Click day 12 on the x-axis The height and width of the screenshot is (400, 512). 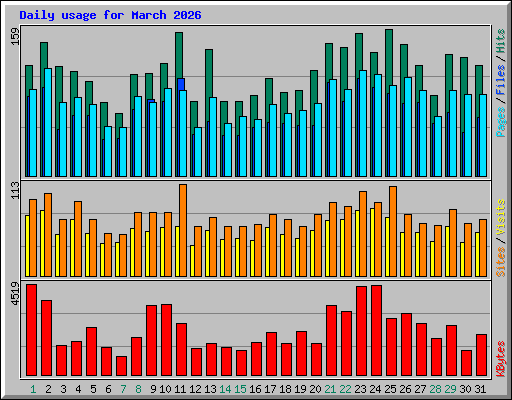195,389
